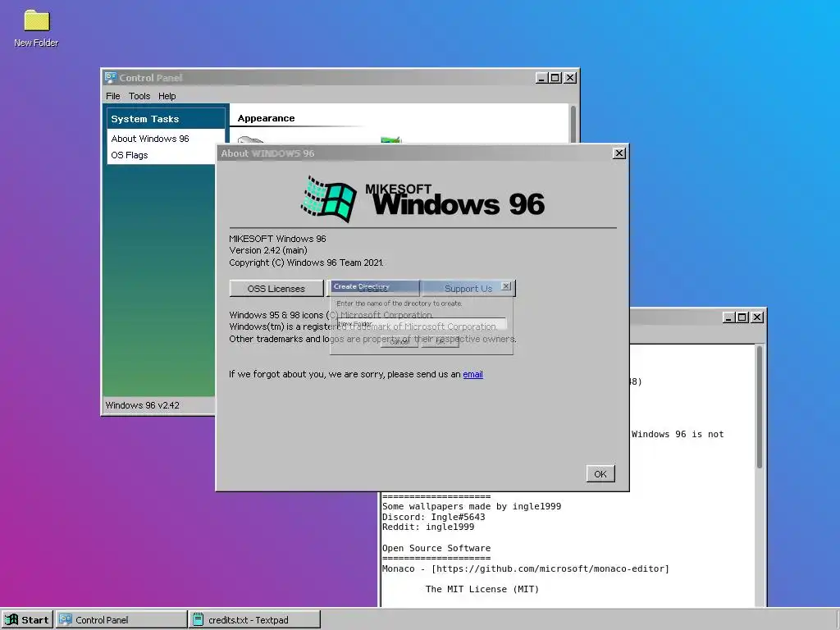Close the About Windows 96 dialog
Image resolution: width=840 pixels, height=630 pixels.
tap(619, 153)
